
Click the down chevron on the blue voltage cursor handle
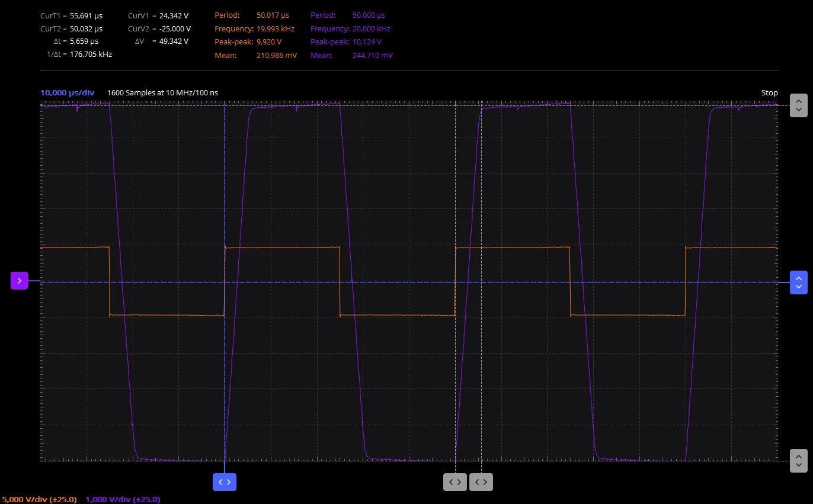[799, 287]
